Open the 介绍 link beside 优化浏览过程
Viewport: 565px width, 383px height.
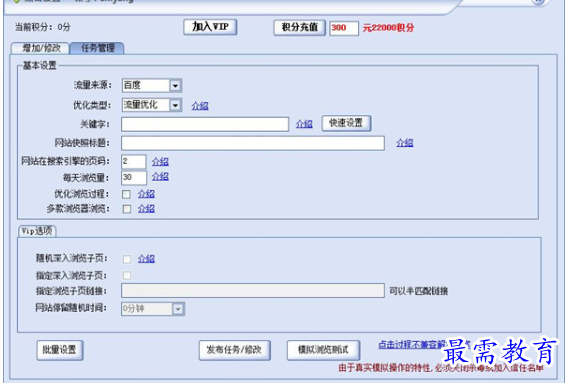tap(146, 194)
